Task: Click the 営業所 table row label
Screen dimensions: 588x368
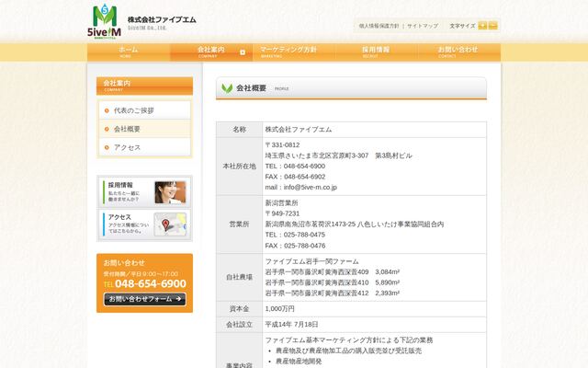Action: pos(239,224)
